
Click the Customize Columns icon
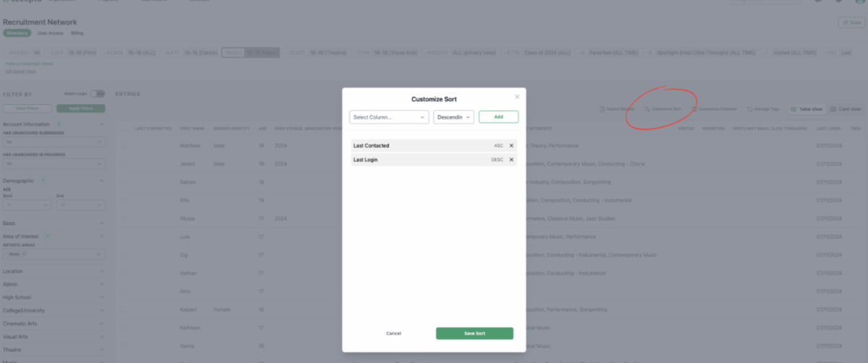[x=694, y=109]
